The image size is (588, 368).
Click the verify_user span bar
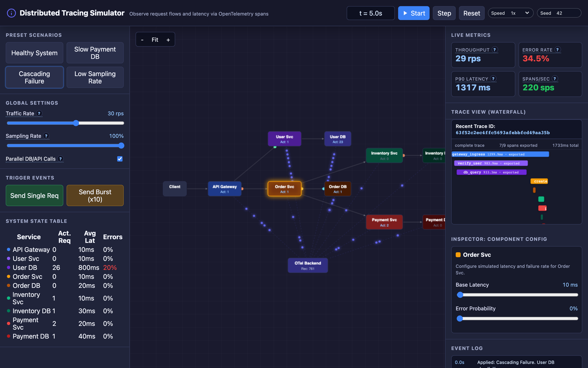pyautogui.click(x=491, y=163)
